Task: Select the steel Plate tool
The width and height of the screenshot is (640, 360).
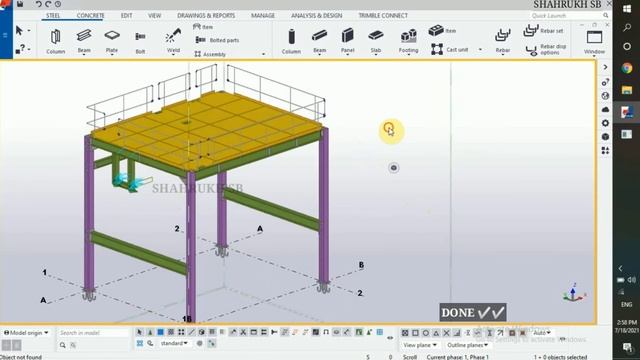Action: (x=111, y=41)
